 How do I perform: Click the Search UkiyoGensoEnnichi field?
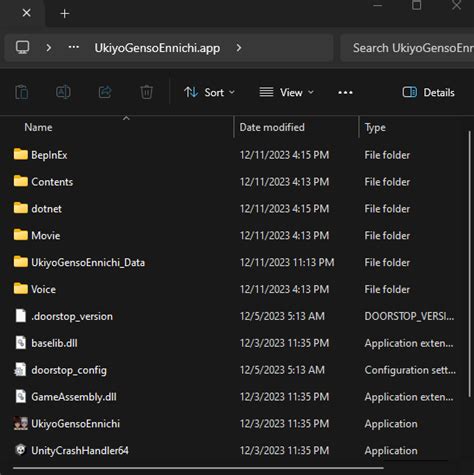pos(407,48)
